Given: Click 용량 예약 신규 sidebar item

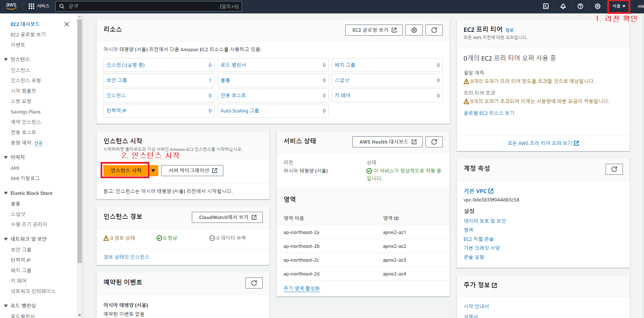Looking at the screenshot, I should pyautogui.click(x=27, y=143).
